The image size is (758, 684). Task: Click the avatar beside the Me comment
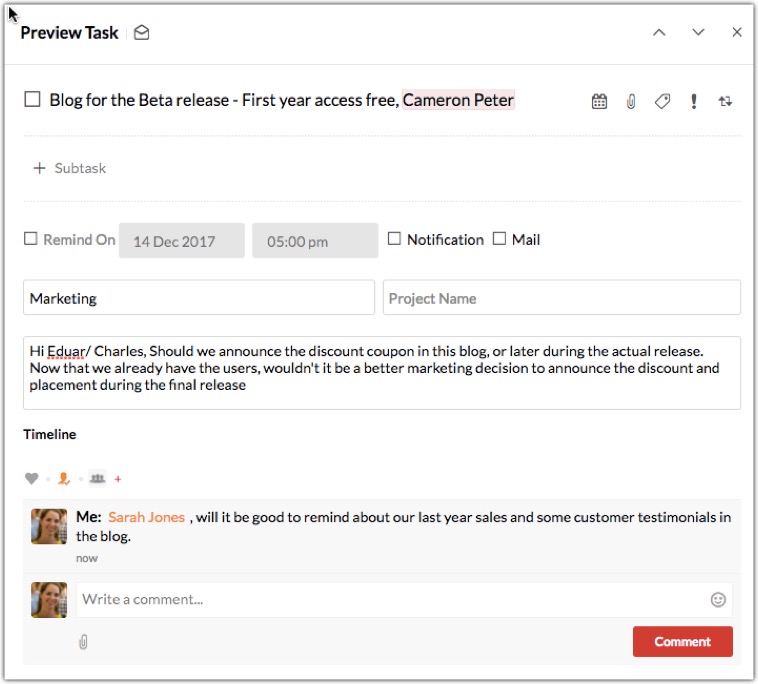[x=49, y=526]
